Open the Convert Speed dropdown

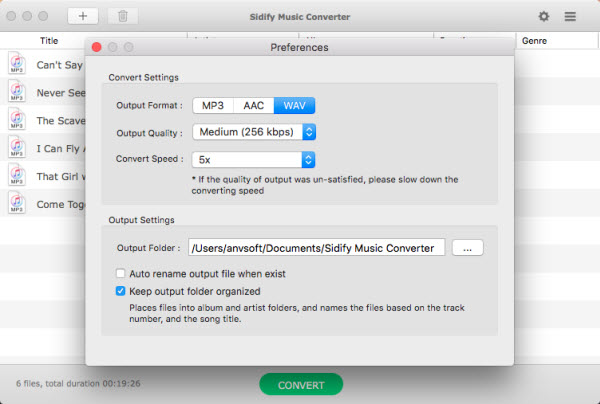[253, 160]
